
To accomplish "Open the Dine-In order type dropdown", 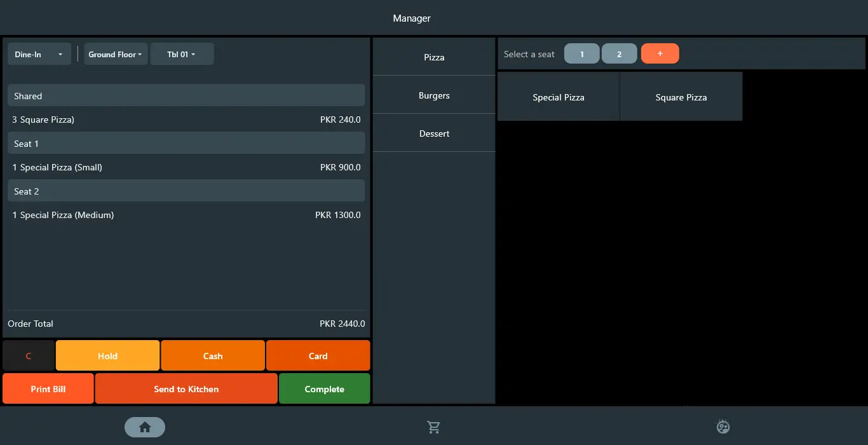I will click(39, 55).
